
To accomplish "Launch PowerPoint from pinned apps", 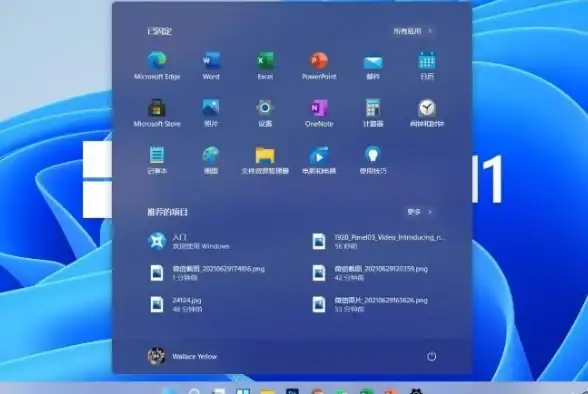I will click(319, 66).
